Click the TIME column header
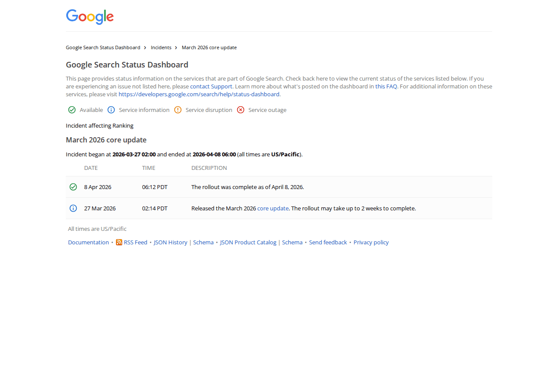This screenshot has width=558, height=392. 149,168
